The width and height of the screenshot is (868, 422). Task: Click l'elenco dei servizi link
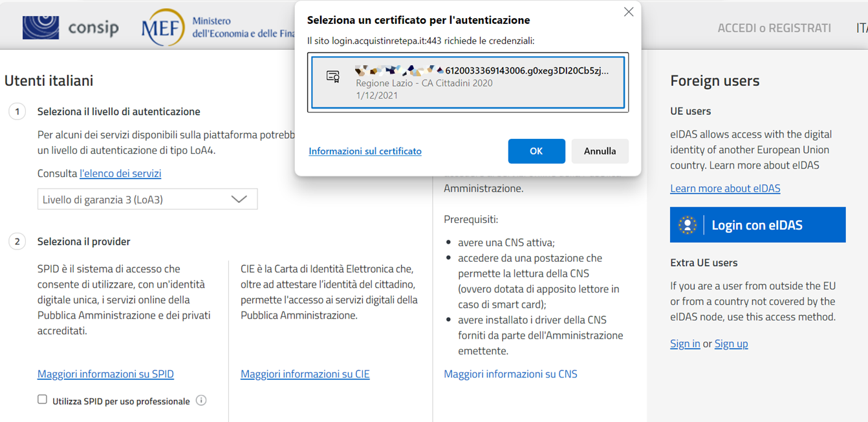coord(120,173)
